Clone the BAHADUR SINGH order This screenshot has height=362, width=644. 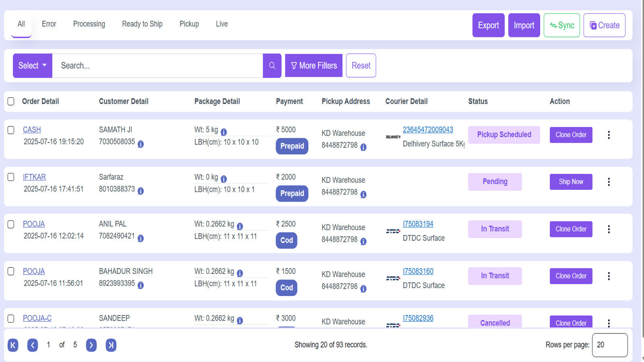571,276
